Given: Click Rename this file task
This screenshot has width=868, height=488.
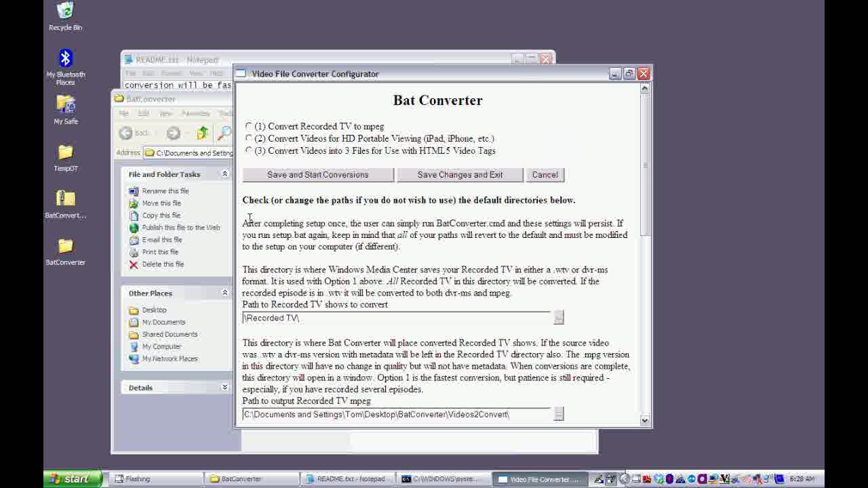Looking at the screenshot, I should coord(165,191).
